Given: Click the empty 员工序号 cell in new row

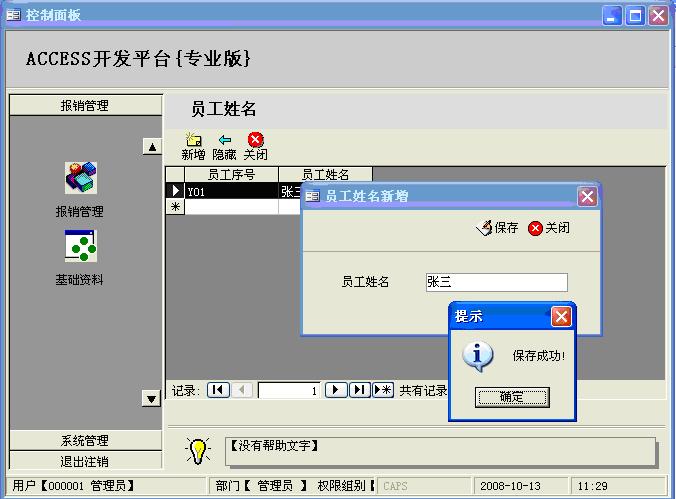Looking at the screenshot, I should pyautogui.click(x=232, y=207).
